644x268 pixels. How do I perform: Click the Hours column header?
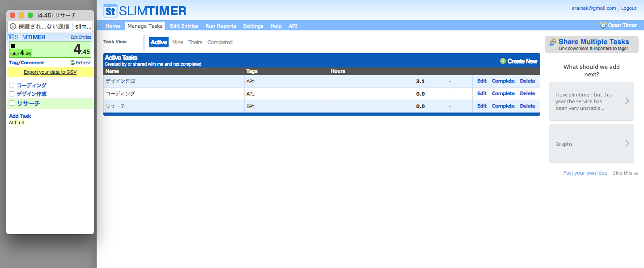tap(338, 71)
